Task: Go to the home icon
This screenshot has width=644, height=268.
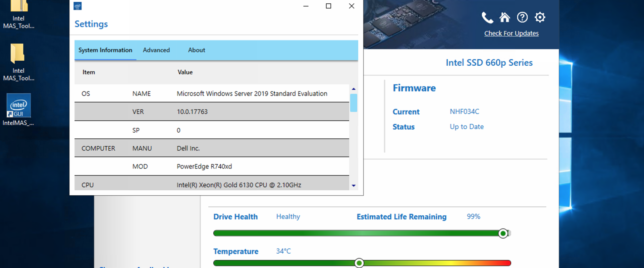Action: coord(505,17)
